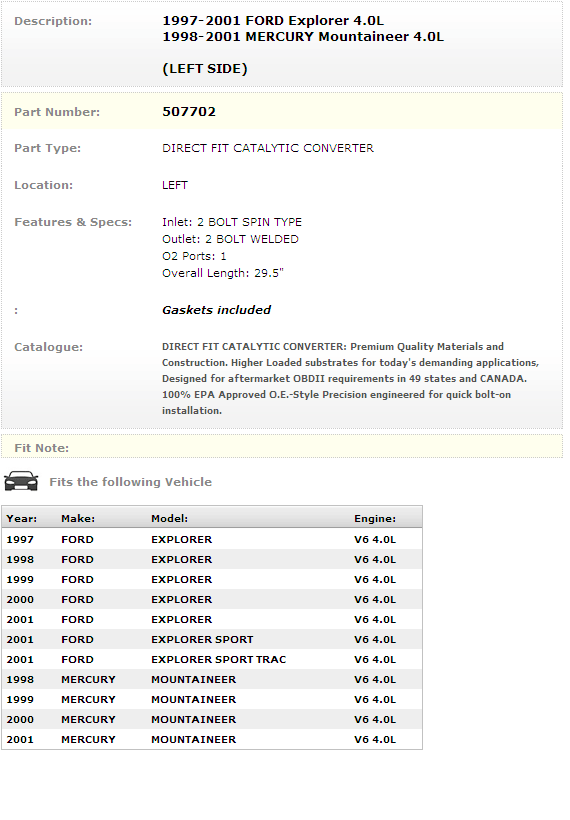Select part number 507702
The height and width of the screenshot is (820, 570).
click(x=189, y=111)
